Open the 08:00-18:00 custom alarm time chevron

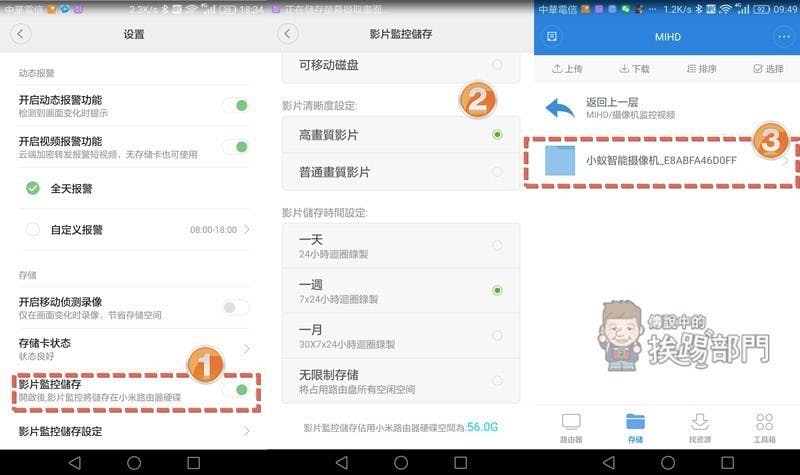[247, 230]
